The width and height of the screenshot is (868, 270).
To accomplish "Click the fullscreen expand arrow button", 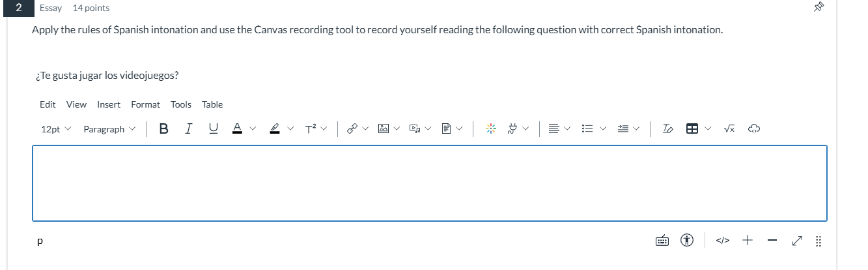I will coord(796,241).
